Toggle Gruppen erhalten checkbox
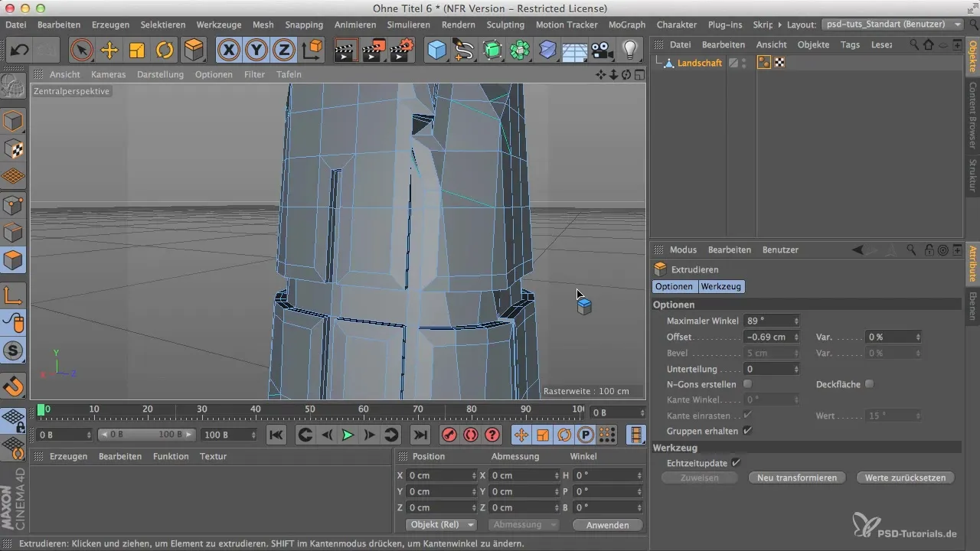The image size is (980, 551). point(747,431)
